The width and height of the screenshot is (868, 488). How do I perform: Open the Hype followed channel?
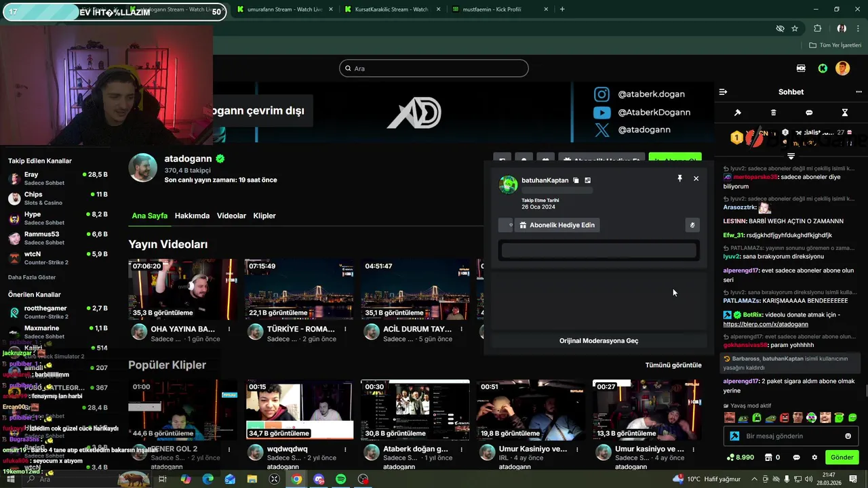pyautogui.click(x=58, y=218)
